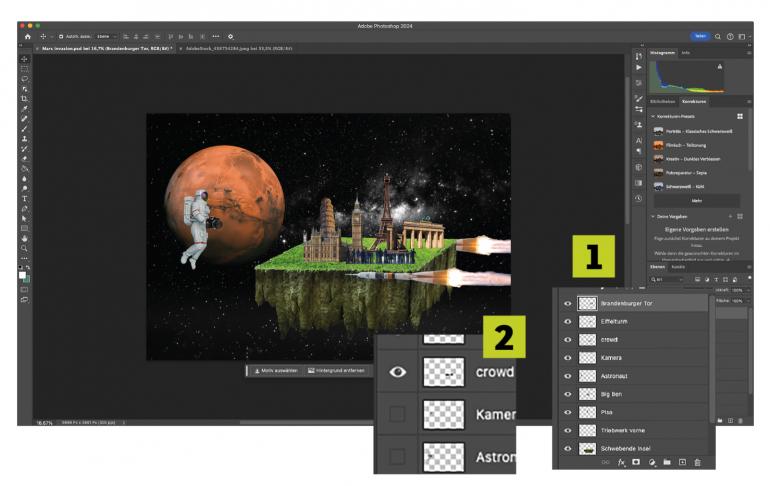This screenshot has width=770, height=486.
Task: Switch to the Mars Invasion.psd document tab
Action: pos(106,49)
